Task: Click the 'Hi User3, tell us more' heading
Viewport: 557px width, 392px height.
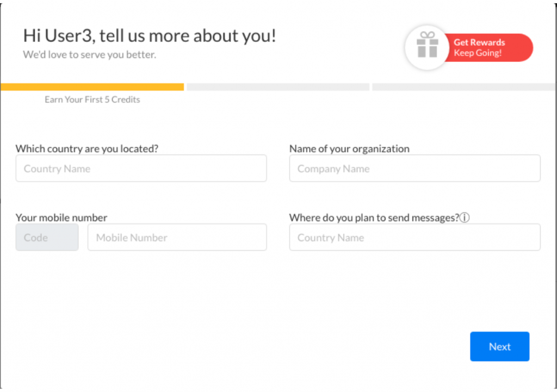Action: pyautogui.click(x=150, y=36)
